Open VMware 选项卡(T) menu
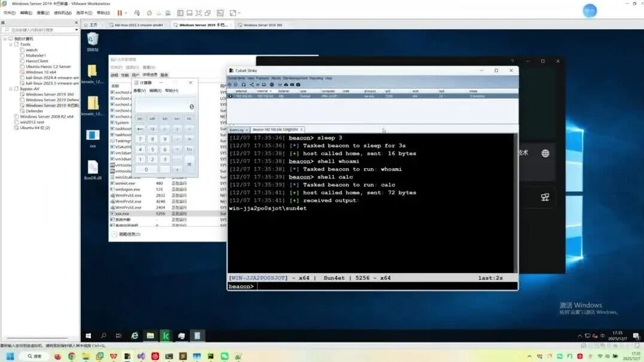This screenshot has width=644, height=362. point(84,13)
